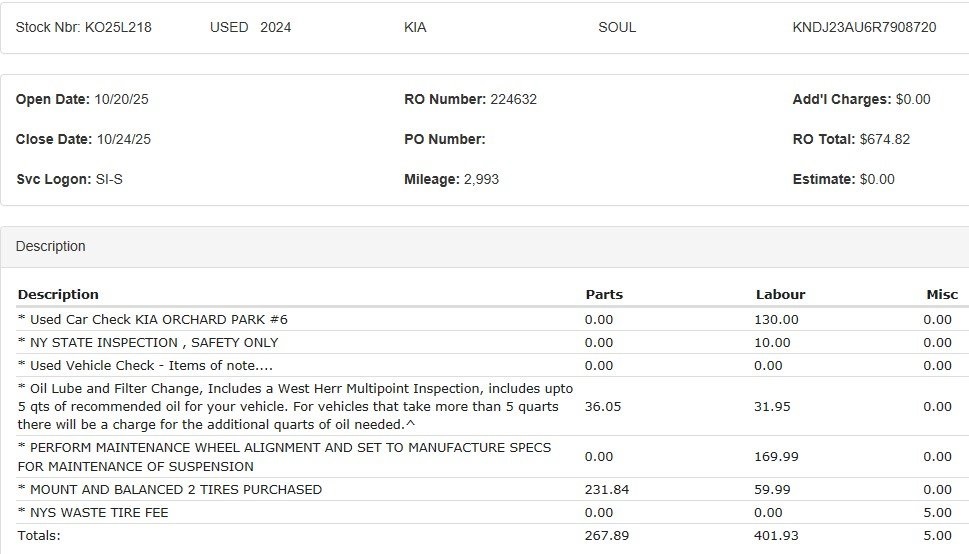Viewport: 969px width, 554px height.
Task: Click the Svc Logon SI-S field
Action: tap(109, 179)
